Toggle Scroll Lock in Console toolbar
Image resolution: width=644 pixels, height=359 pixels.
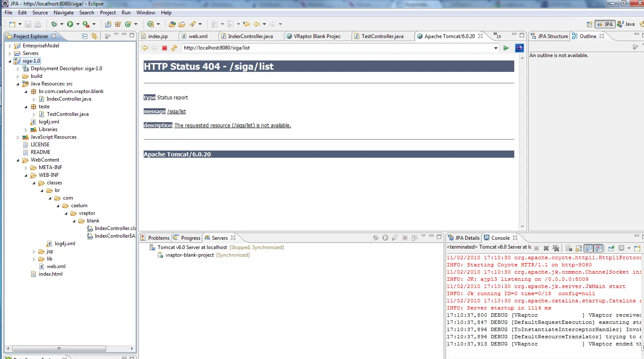[579, 248]
